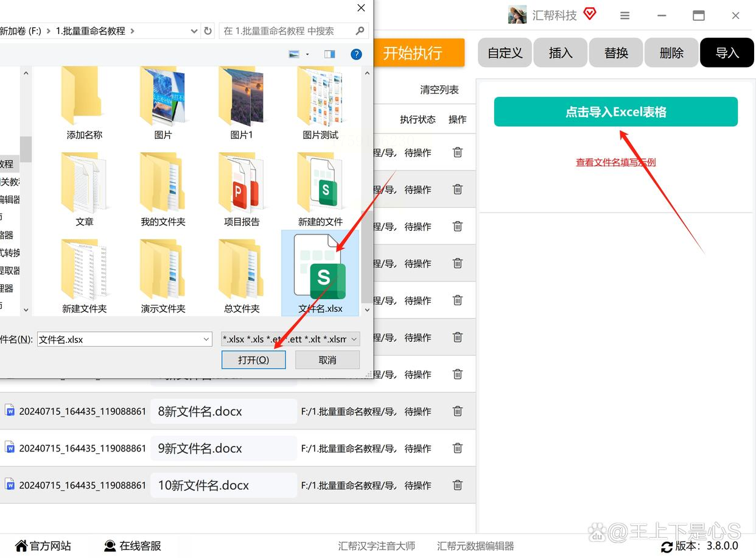Click the file list scroll down arrow

pyautogui.click(x=367, y=309)
